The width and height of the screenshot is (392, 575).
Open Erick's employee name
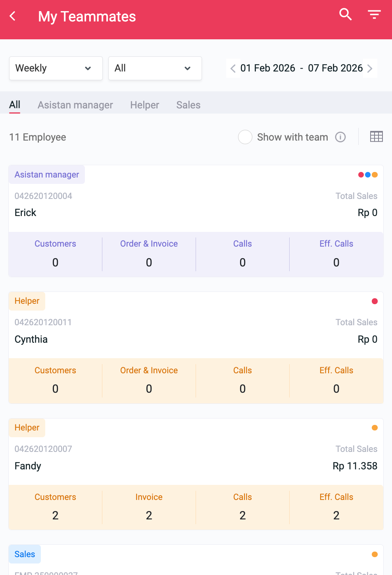[25, 213]
